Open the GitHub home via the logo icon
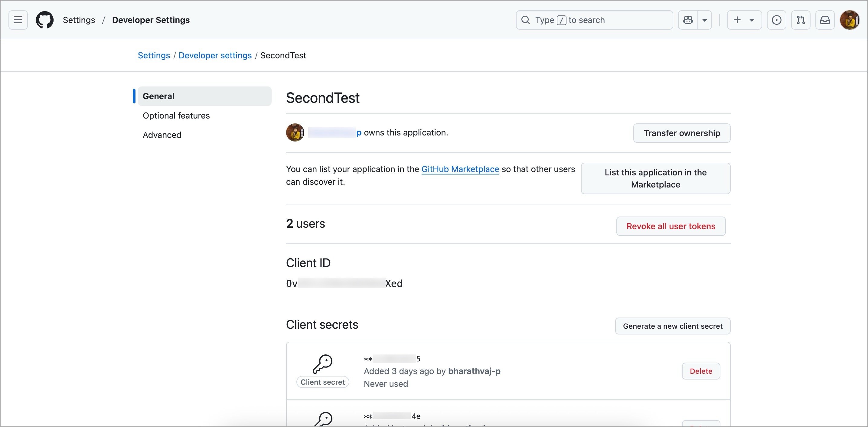This screenshot has width=868, height=427. [44, 20]
